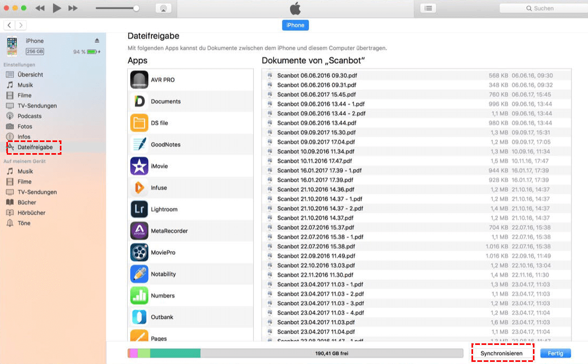Open Übersicht settings in sidebar
This screenshot has width=588, height=364.
click(x=30, y=75)
